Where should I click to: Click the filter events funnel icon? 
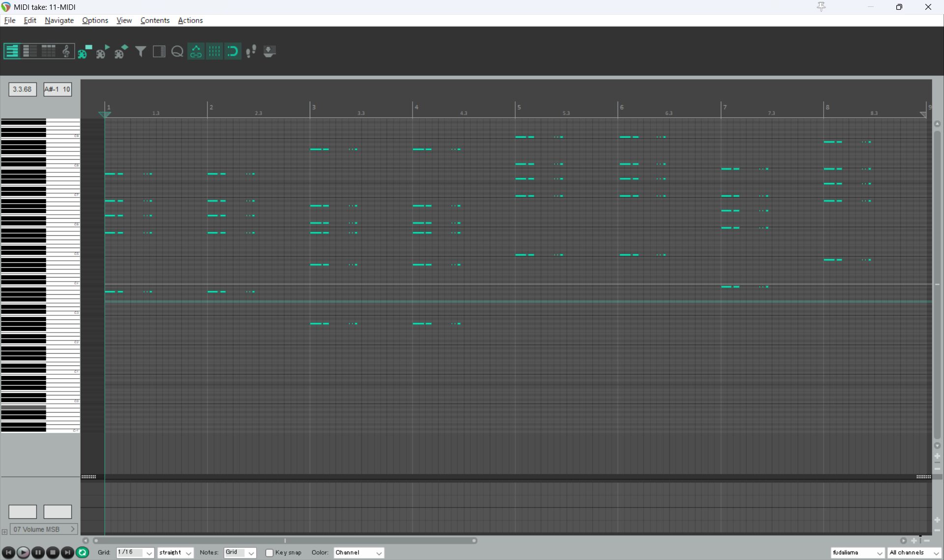click(x=141, y=51)
